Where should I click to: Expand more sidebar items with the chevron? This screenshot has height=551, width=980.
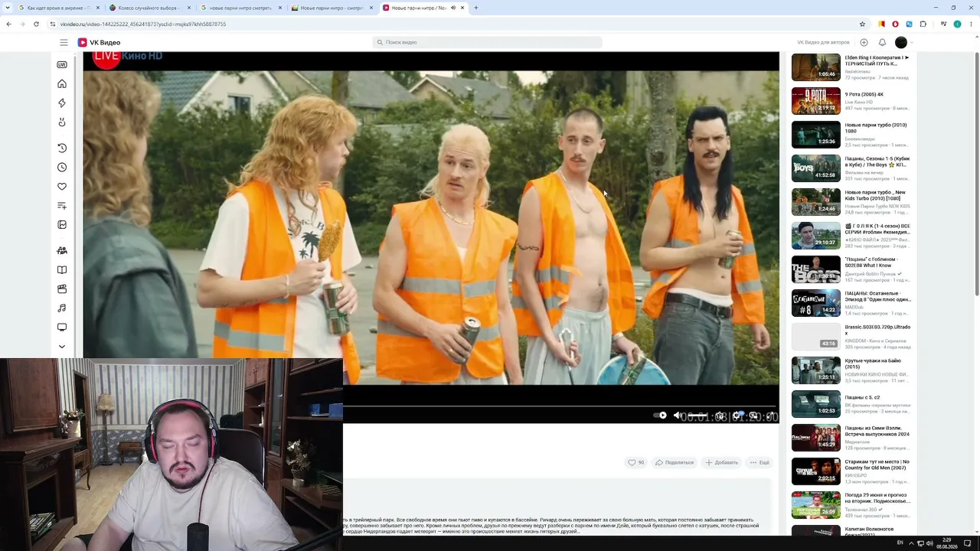point(62,347)
